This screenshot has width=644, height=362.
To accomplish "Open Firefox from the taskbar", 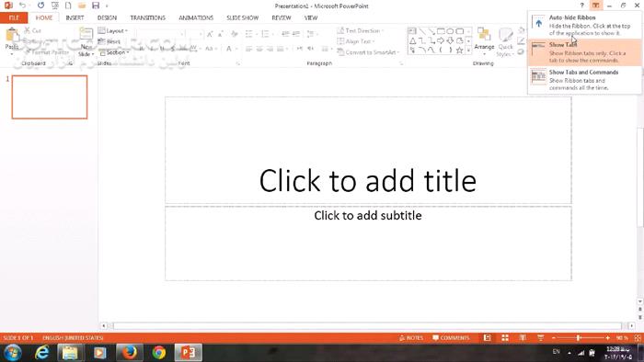I will [x=129, y=353].
